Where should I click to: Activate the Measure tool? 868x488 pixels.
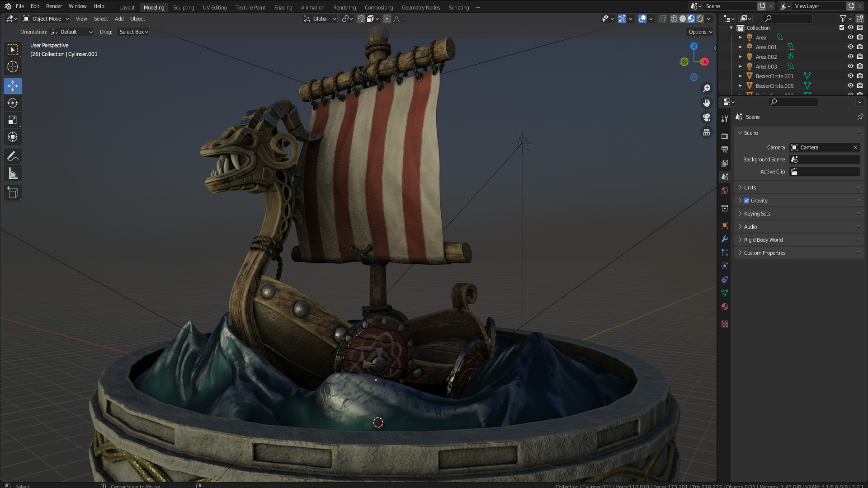pyautogui.click(x=13, y=173)
